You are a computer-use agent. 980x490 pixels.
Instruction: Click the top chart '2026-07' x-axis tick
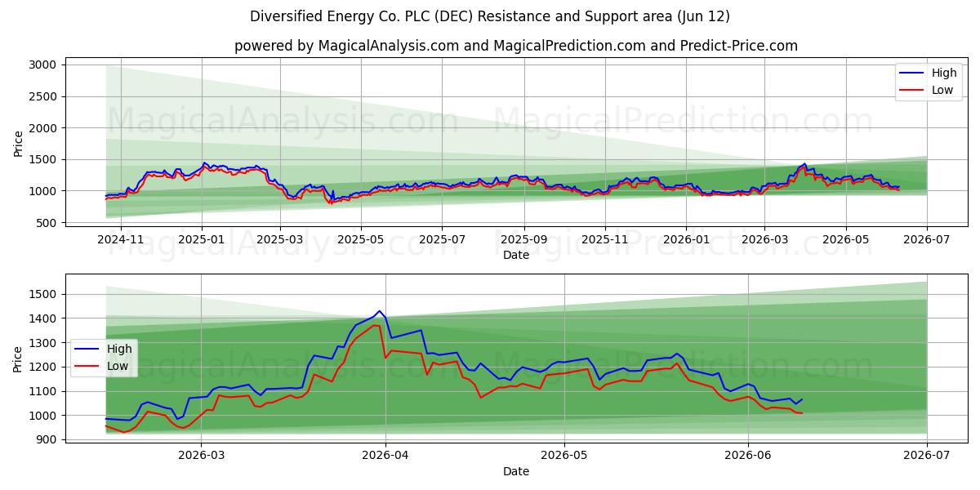pos(927,240)
